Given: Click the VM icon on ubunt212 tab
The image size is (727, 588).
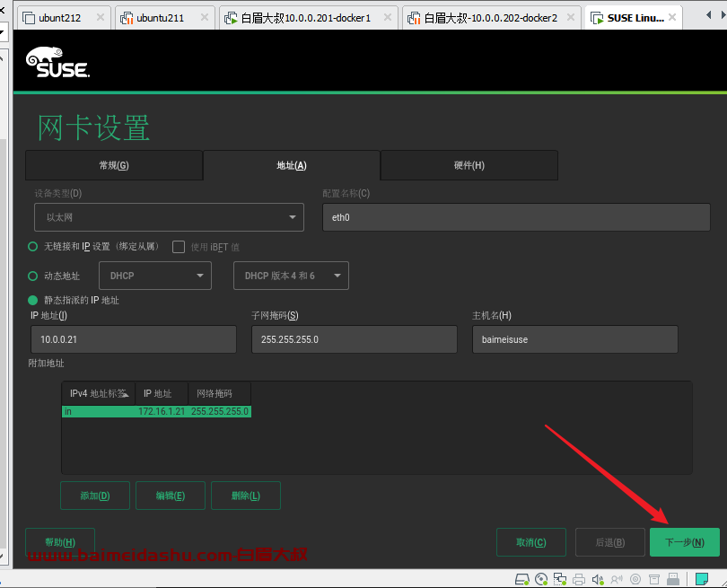Looking at the screenshot, I should [x=29, y=18].
